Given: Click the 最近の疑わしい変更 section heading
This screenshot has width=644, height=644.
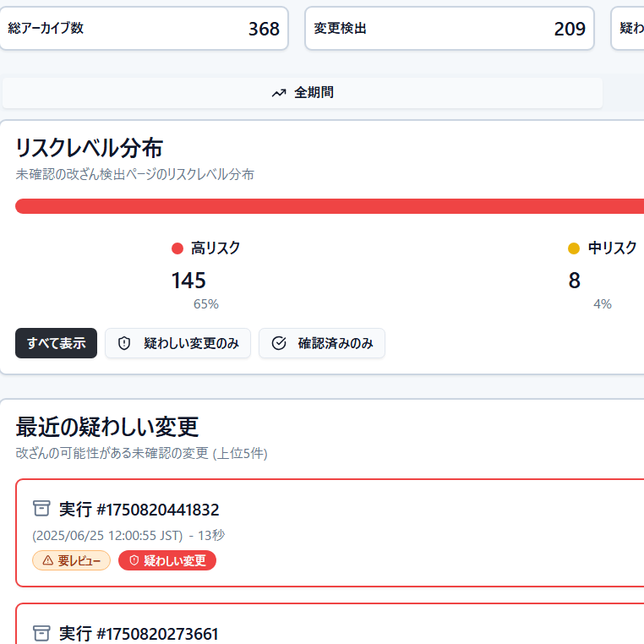Looking at the screenshot, I should [x=106, y=427].
